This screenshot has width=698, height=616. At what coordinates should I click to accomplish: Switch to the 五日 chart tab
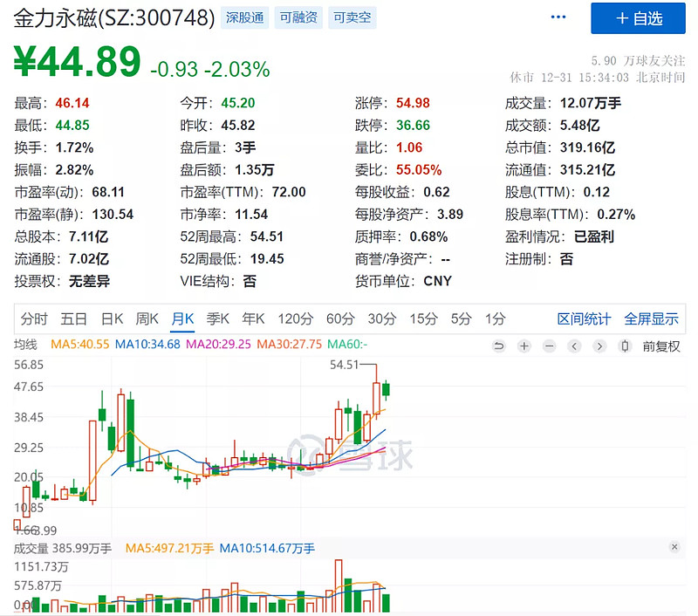coord(74,318)
